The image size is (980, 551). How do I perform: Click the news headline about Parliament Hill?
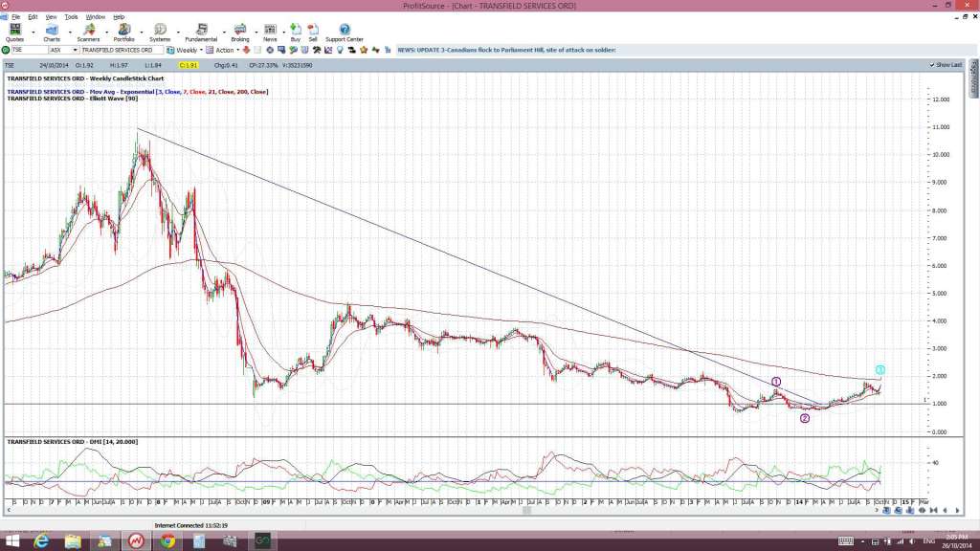(507, 50)
